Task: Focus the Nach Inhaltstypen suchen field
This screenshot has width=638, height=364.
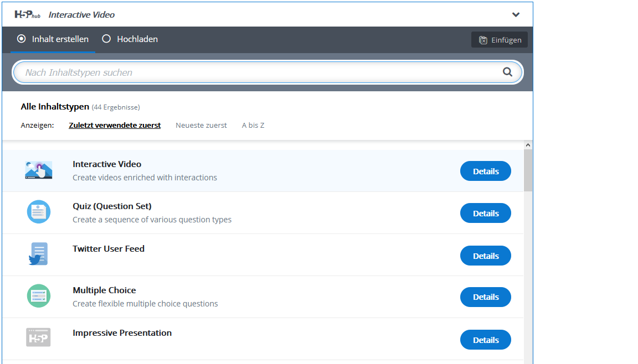Action: coord(267,72)
